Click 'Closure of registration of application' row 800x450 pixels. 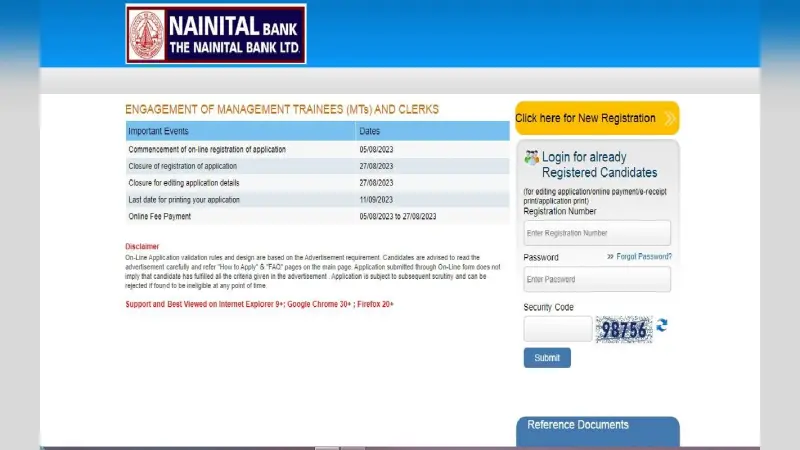(x=317, y=166)
